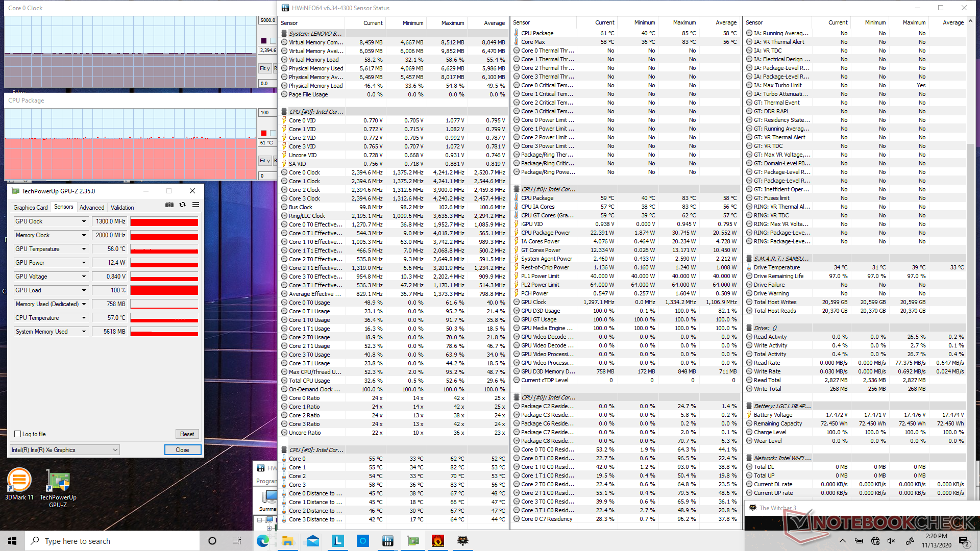980x551 pixels.
Task: Click GPU-Z refresh icon
Action: pyautogui.click(x=182, y=205)
